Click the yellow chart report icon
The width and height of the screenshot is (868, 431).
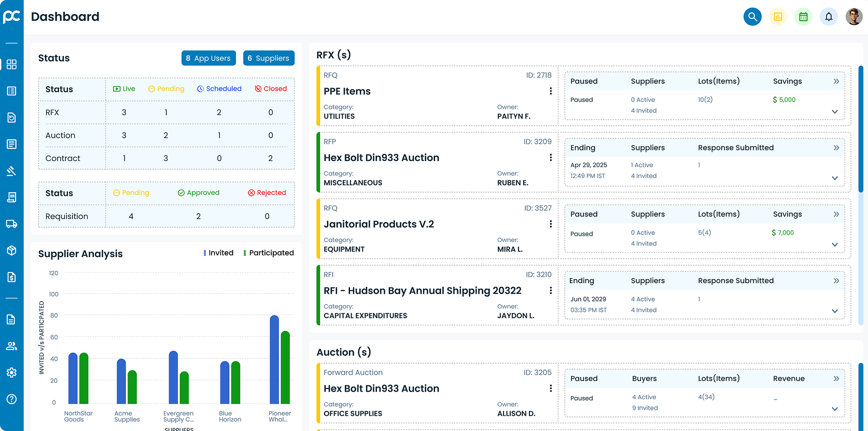pyautogui.click(x=778, y=17)
